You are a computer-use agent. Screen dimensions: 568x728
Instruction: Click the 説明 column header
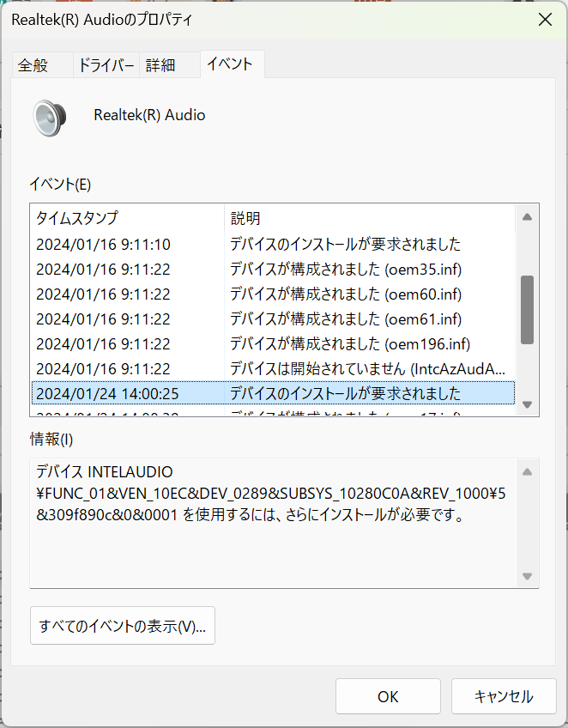(370, 218)
